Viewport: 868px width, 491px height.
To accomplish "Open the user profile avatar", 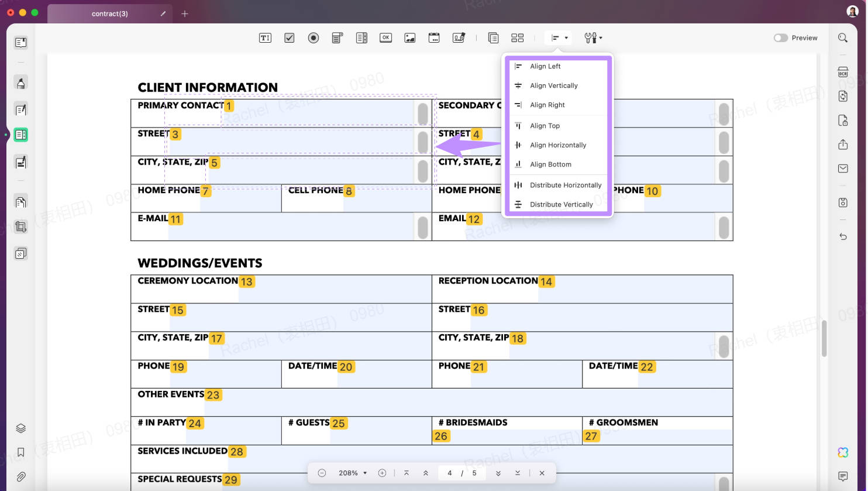I will [x=852, y=11].
